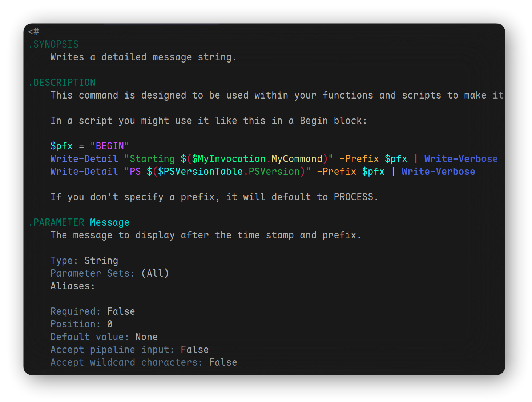Click Accept wildcard characters line
This screenshot has width=532, height=402.
click(x=144, y=362)
